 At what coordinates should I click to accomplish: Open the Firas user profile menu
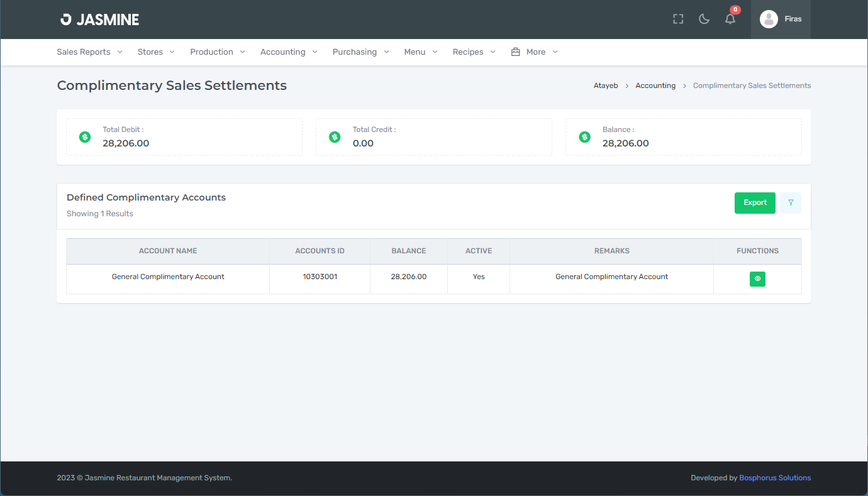(781, 19)
